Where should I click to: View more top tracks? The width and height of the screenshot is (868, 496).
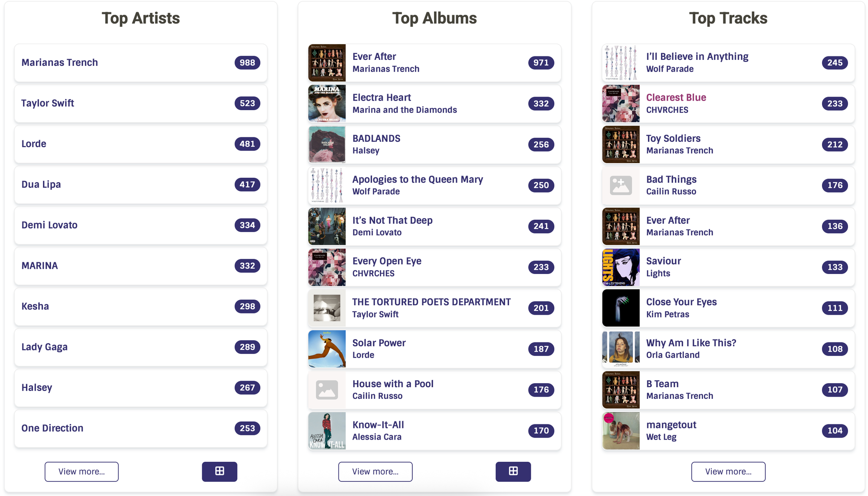click(x=728, y=471)
